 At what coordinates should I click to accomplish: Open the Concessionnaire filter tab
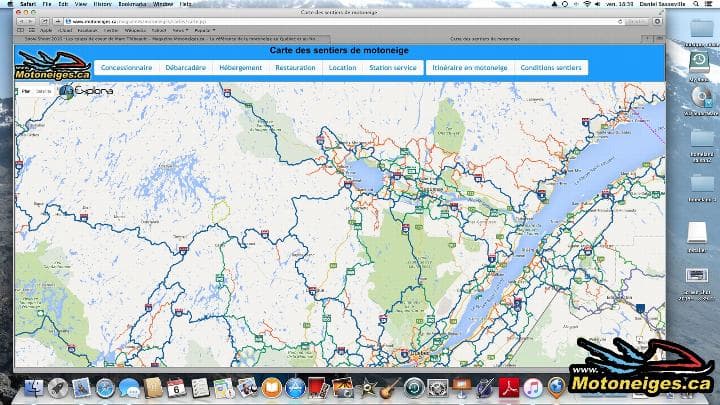pyautogui.click(x=126, y=68)
